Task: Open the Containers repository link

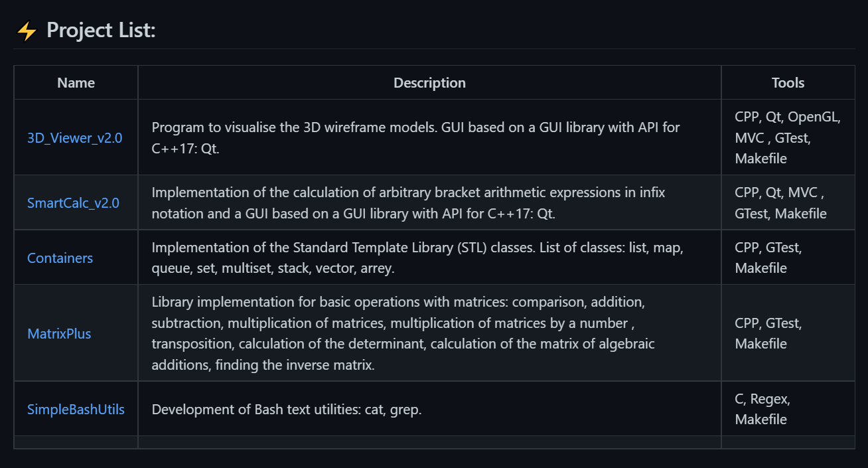Action: point(60,258)
